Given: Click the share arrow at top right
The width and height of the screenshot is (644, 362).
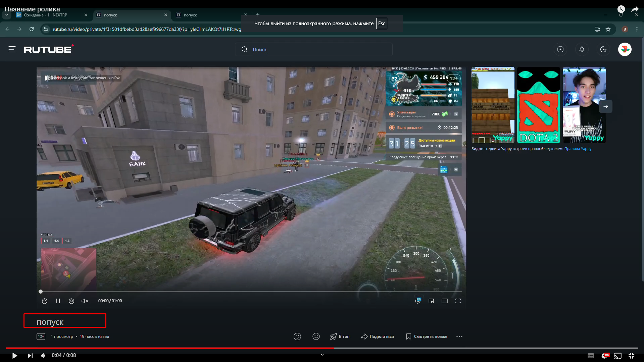Looking at the screenshot, I should [635, 9].
